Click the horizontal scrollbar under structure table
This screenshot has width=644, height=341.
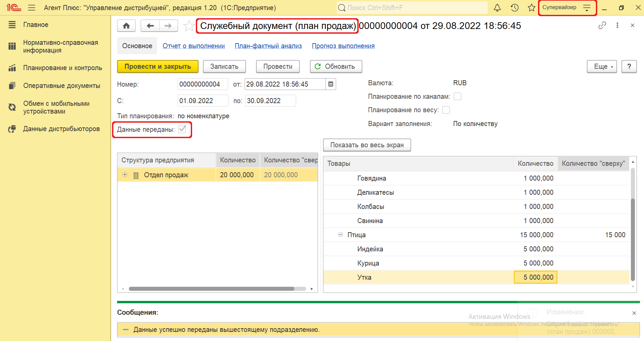point(211,289)
